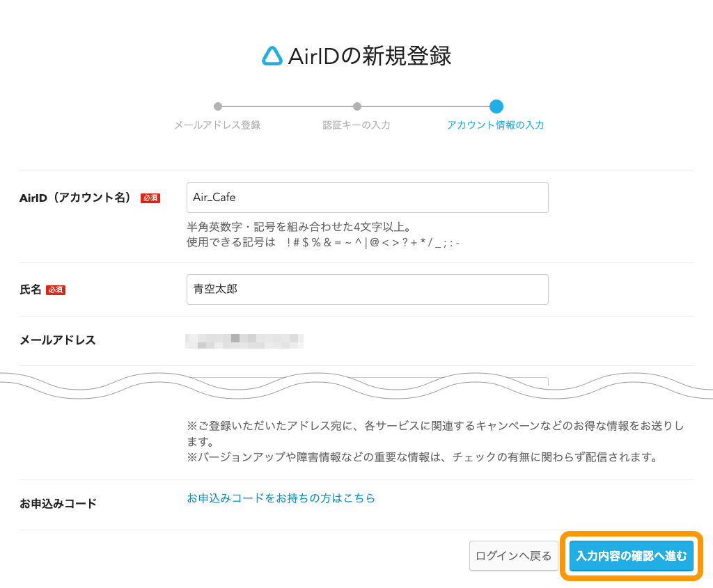Click the 氏名 name input field
Screen dimensions: 713x588
pos(368,289)
